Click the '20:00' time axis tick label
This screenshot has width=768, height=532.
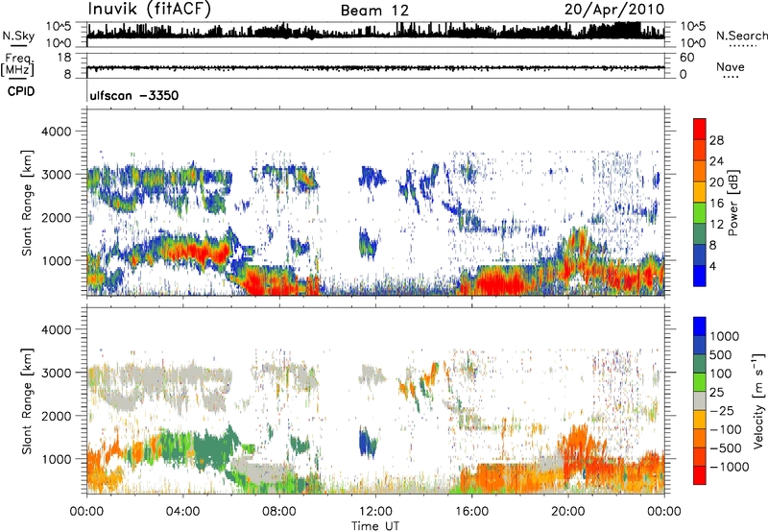pyautogui.click(x=567, y=511)
